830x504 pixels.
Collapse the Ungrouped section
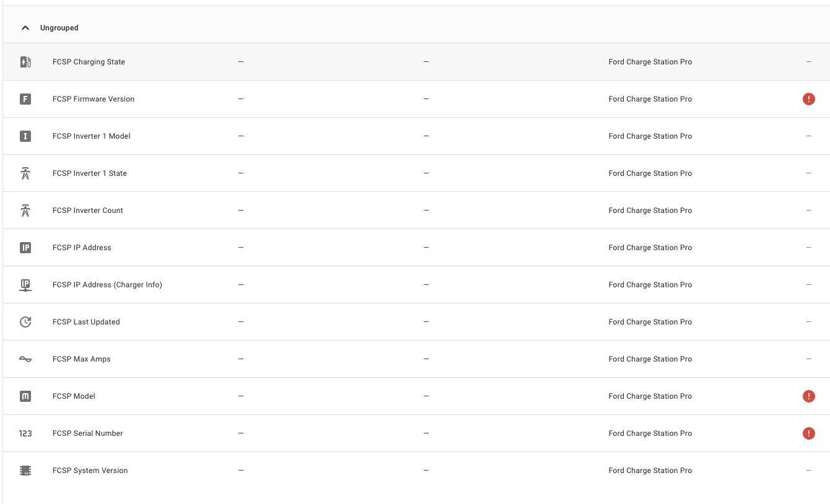[25, 27]
